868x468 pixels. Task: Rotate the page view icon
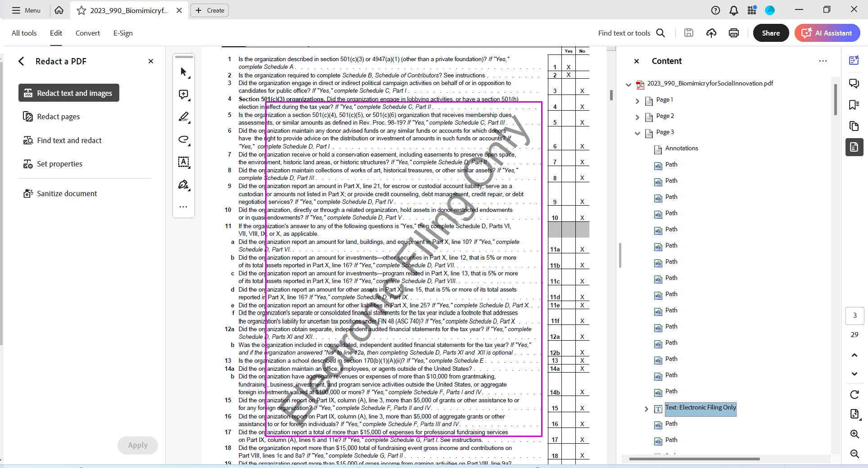pyautogui.click(x=854, y=395)
